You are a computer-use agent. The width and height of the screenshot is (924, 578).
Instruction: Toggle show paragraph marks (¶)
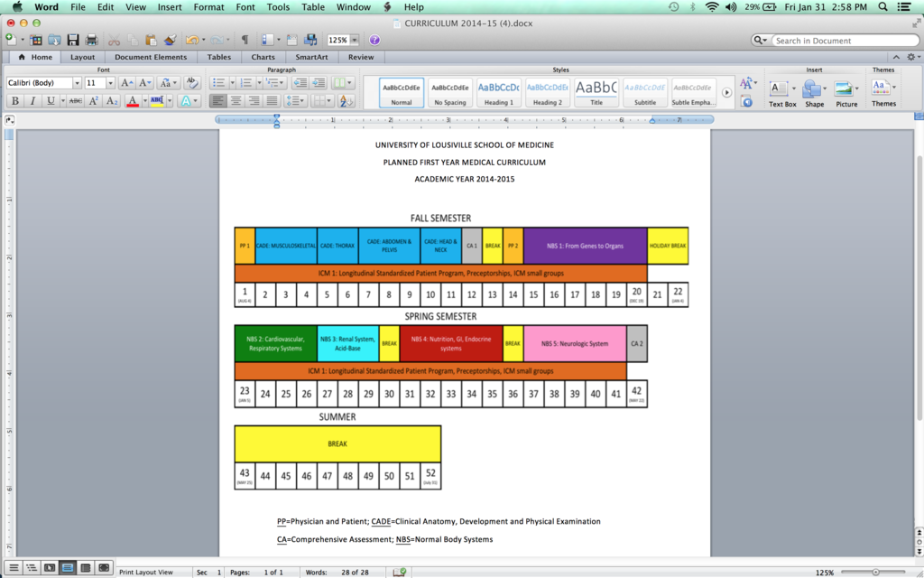coord(245,41)
